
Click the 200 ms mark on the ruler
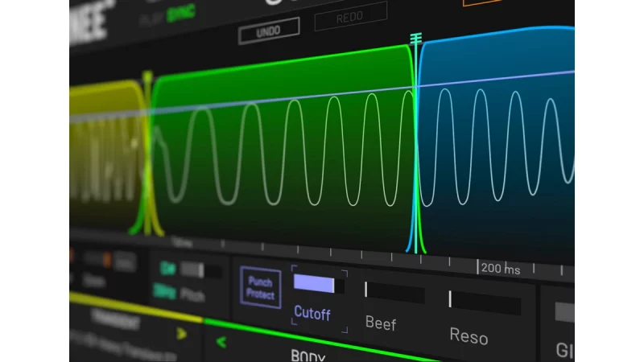click(500, 269)
